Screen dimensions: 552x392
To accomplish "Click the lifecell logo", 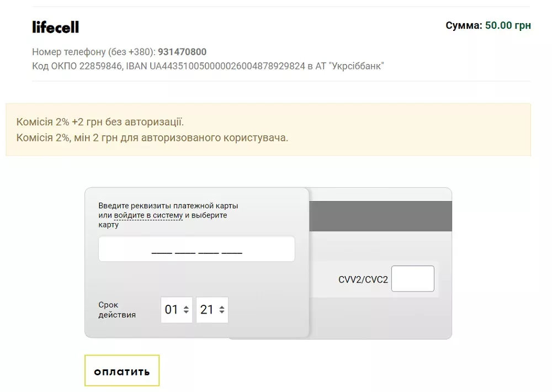I will point(55,26).
